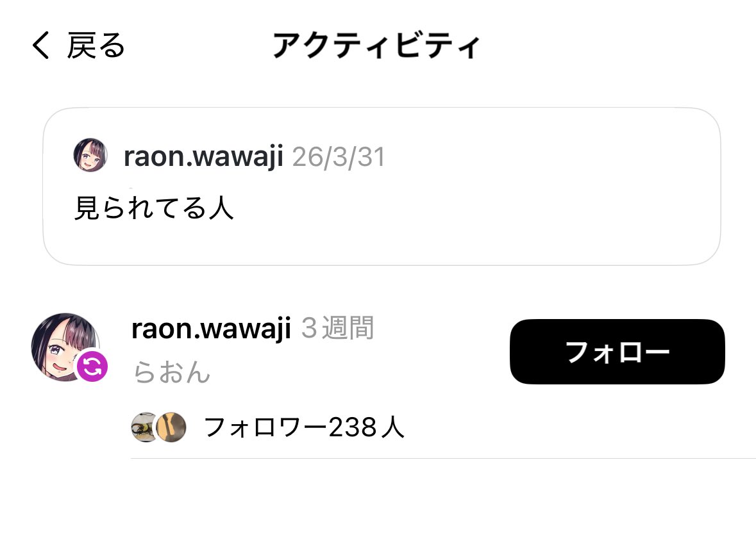Click the display name らおん
Screen dimensions: 756x542
(x=172, y=372)
